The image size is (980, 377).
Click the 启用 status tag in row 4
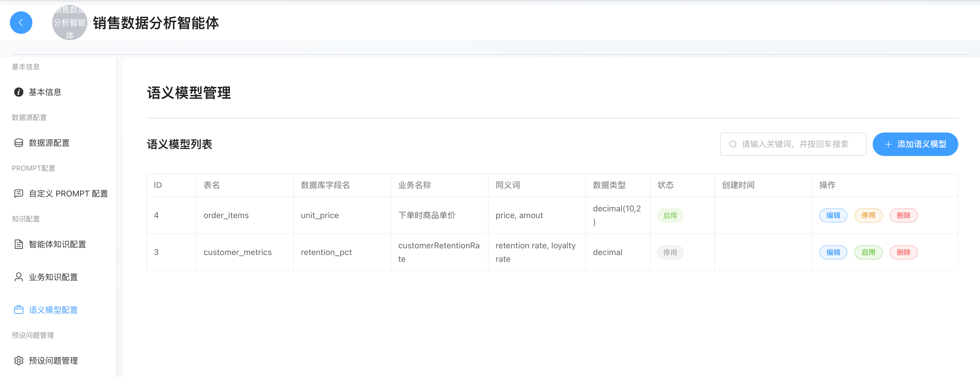tap(670, 216)
